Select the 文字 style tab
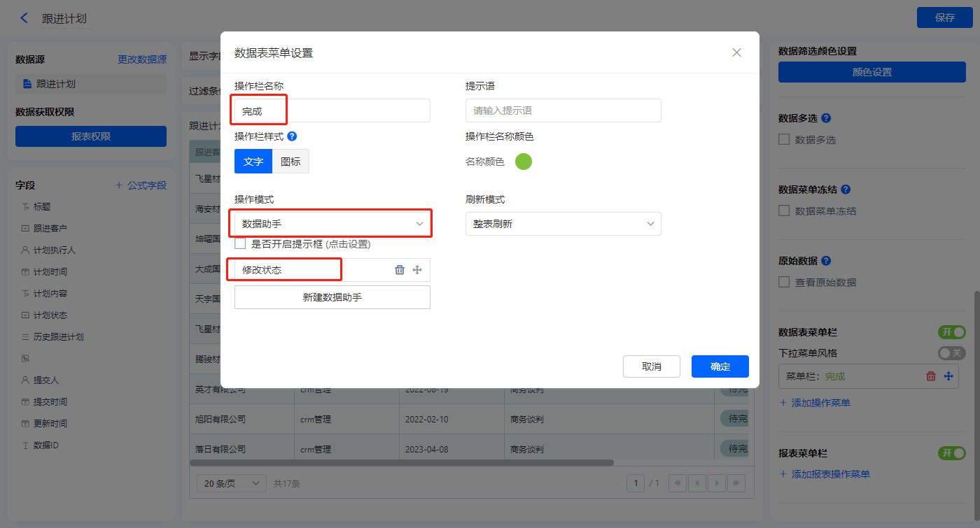The width and height of the screenshot is (980, 528). (x=253, y=162)
